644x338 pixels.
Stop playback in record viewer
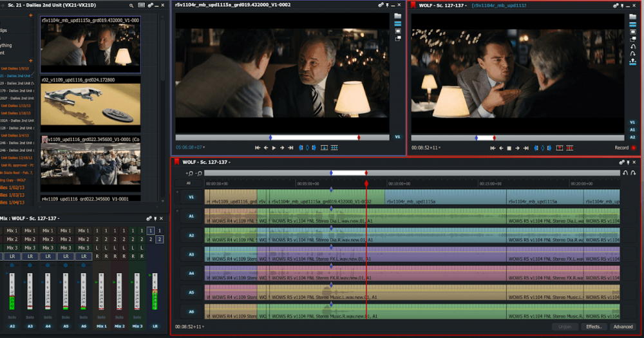509,148
